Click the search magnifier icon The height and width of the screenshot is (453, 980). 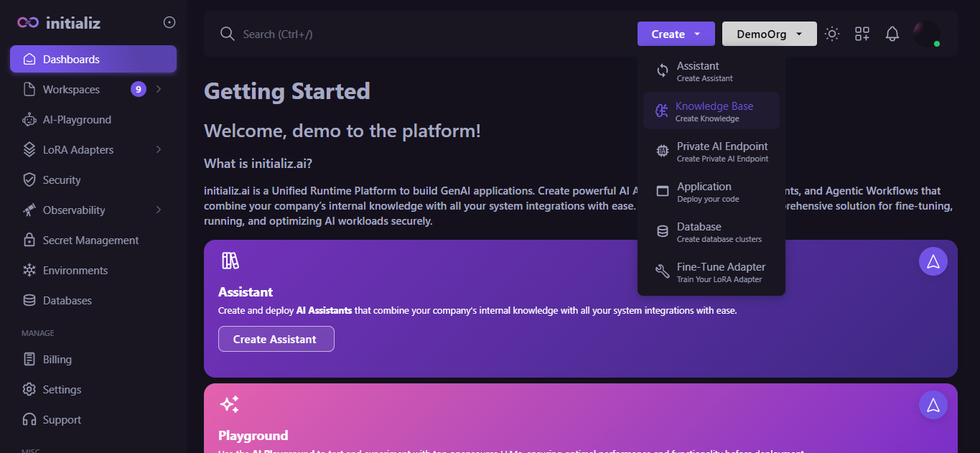[x=228, y=34]
